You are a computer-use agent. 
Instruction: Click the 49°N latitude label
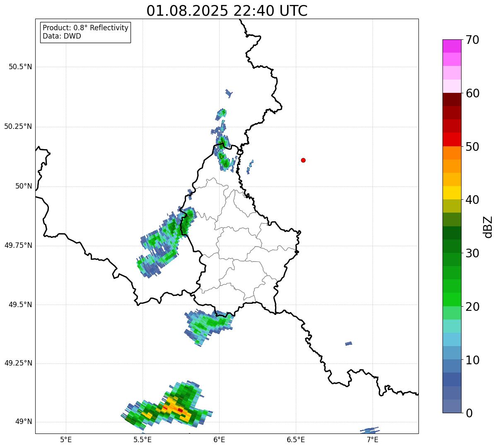(x=24, y=421)
